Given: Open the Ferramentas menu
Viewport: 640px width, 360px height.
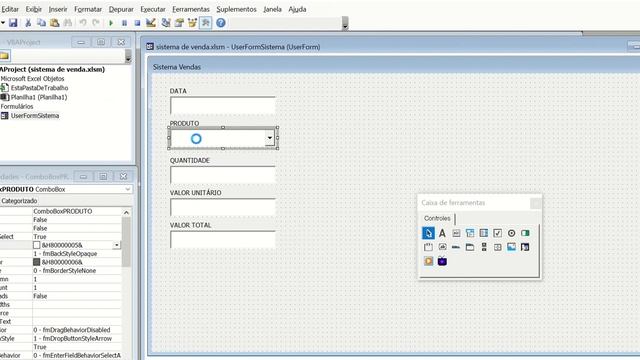Looking at the screenshot, I should (x=191, y=9).
